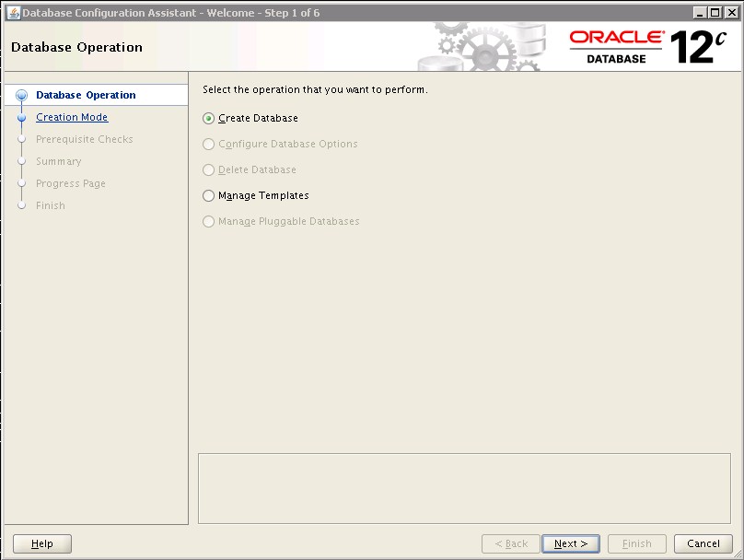Choose the Manage Pluggable Databases radio button
This screenshot has height=560, width=744.
[208, 222]
